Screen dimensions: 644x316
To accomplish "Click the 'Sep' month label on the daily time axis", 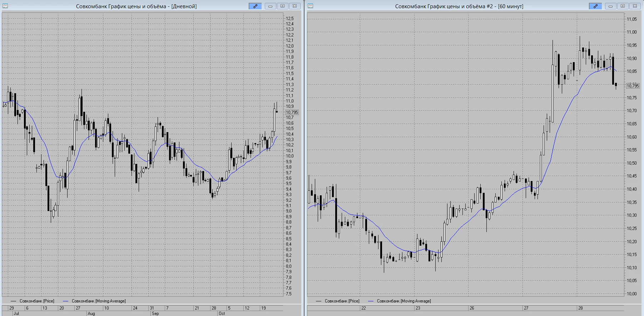I will pyautogui.click(x=155, y=314).
